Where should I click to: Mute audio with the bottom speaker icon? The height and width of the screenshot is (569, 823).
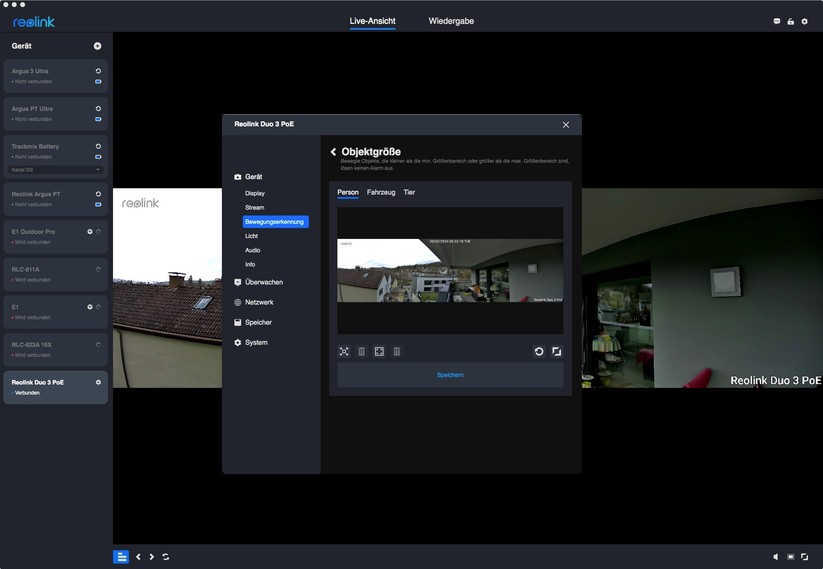tap(775, 557)
